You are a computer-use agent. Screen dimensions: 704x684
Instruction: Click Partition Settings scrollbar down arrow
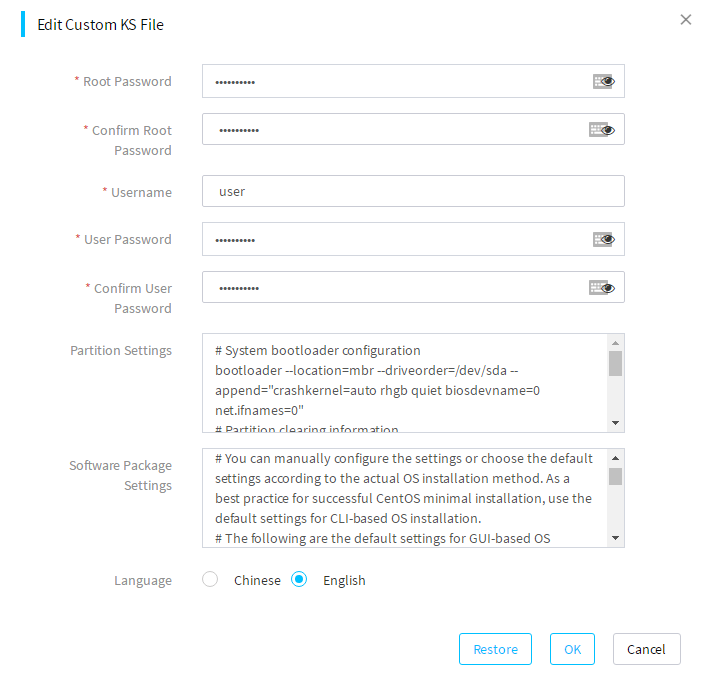(616, 423)
